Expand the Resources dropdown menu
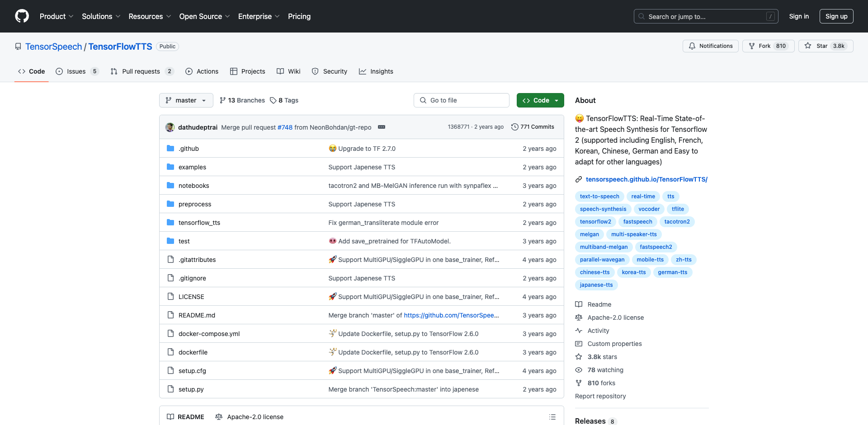This screenshot has width=868, height=425. click(150, 16)
